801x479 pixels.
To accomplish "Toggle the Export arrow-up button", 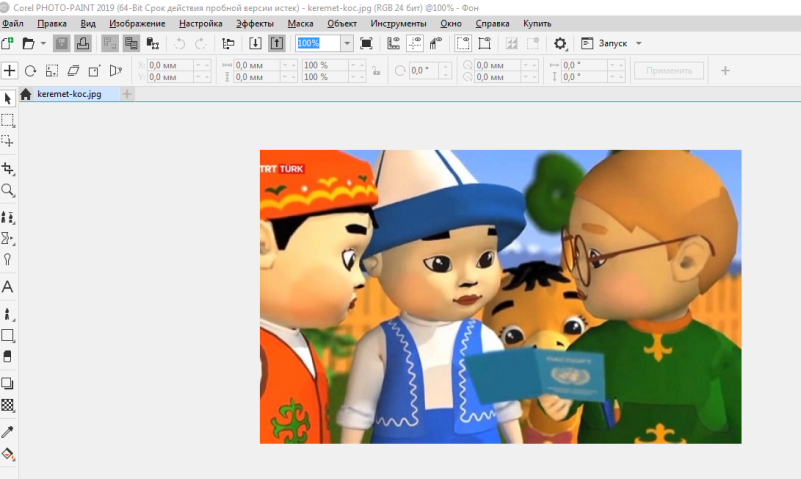I will [276, 43].
